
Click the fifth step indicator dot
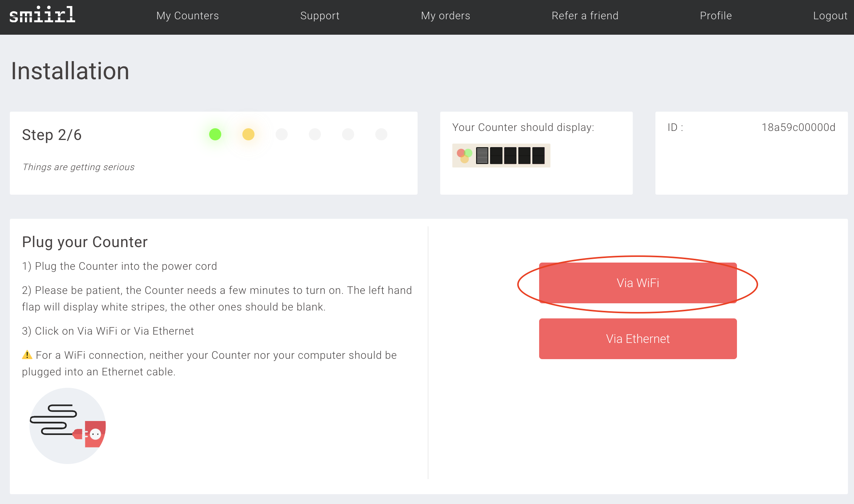tap(348, 134)
